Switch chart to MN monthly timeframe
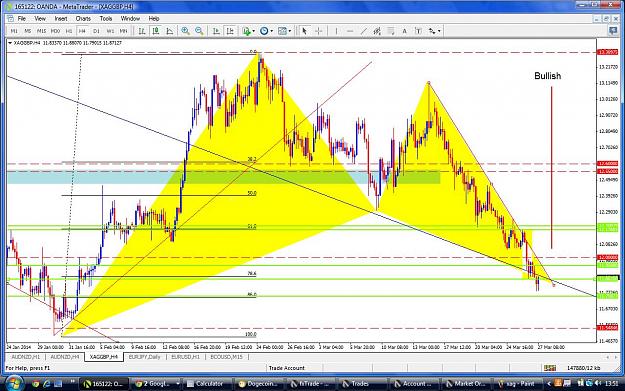625x391 pixels. point(124,31)
